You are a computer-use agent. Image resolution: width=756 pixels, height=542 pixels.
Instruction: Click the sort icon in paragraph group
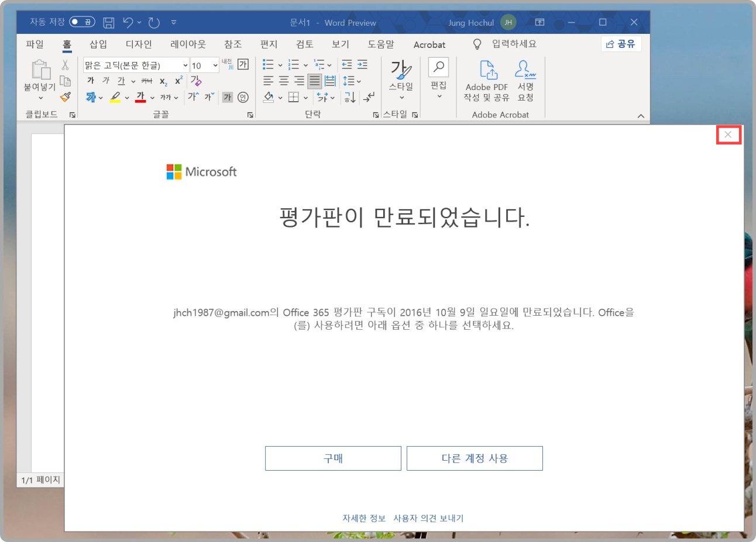[x=349, y=98]
